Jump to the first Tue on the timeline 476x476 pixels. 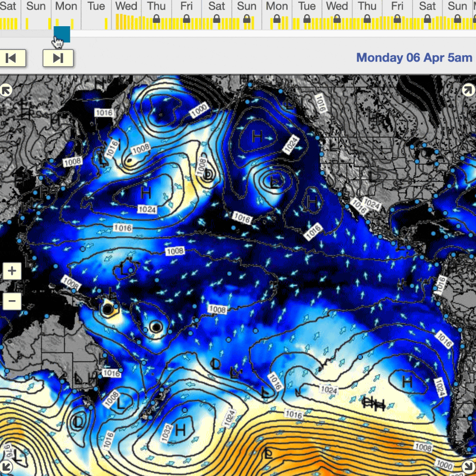[x=96, y=7]
